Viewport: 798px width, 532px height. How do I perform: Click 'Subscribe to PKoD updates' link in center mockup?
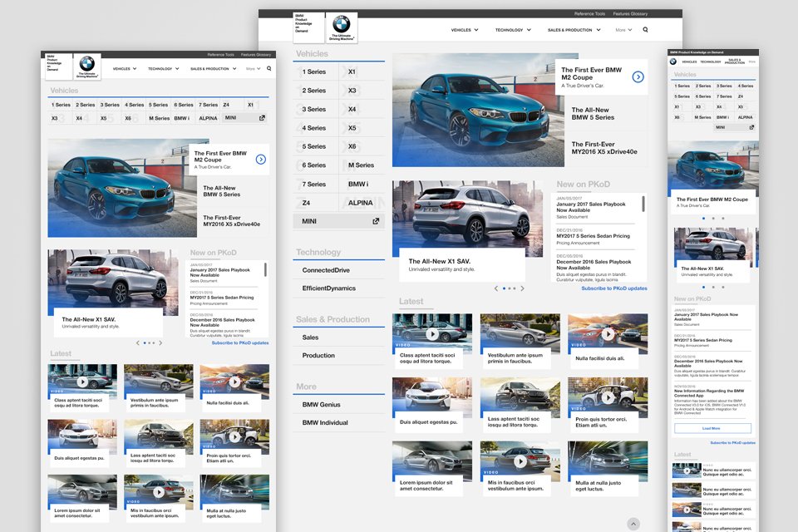pos(614,288)
